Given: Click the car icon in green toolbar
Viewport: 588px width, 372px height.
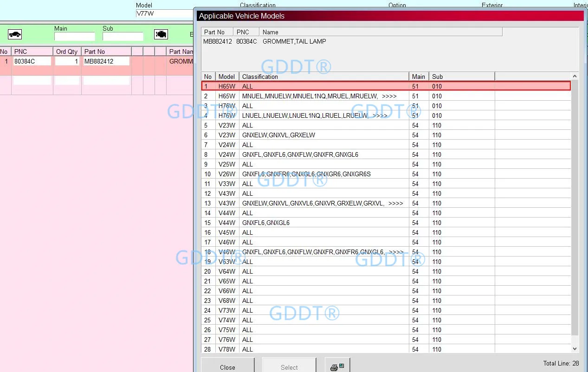Looking at the screenshot, I should [15, 34].
